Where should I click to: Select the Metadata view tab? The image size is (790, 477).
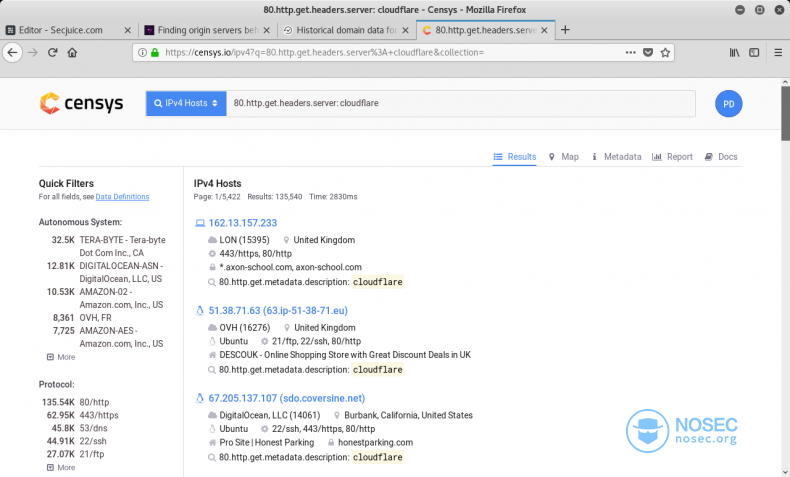pos(616,157)
